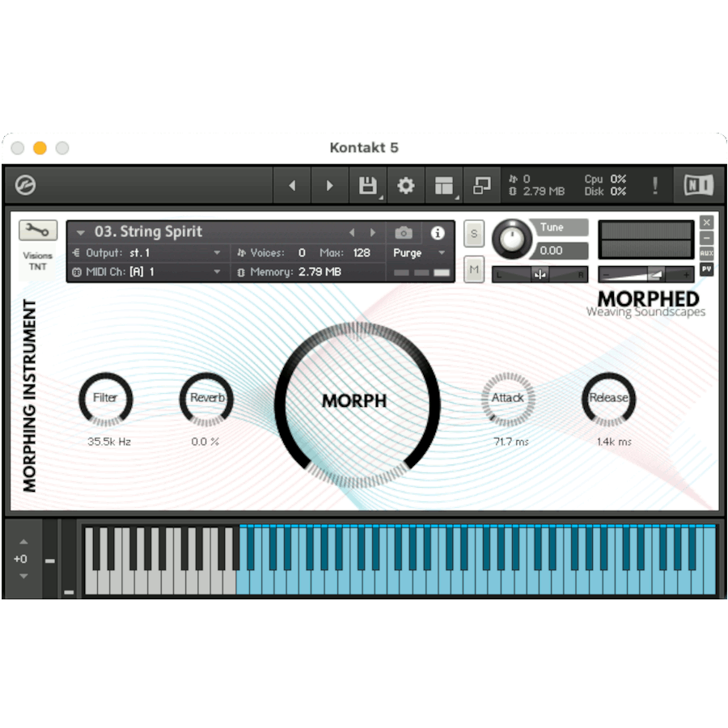Click the pitch bend wheel strip

pos(49,558)
